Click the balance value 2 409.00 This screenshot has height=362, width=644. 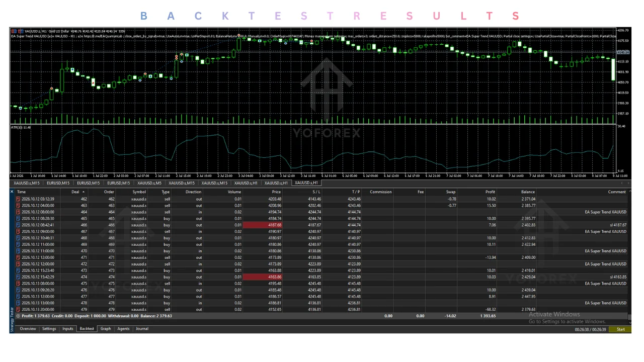pos(527,257)
